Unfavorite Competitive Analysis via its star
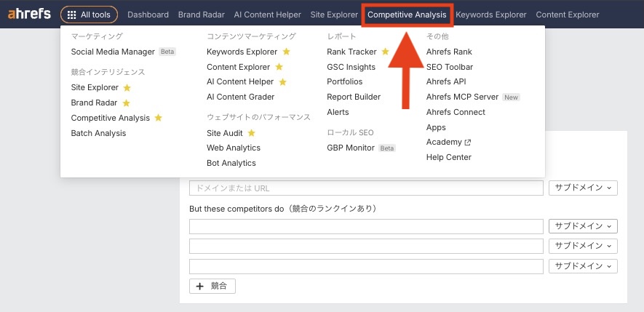This screenshot has height=312, width=644. pyautogui.click(x=158, y=118)
